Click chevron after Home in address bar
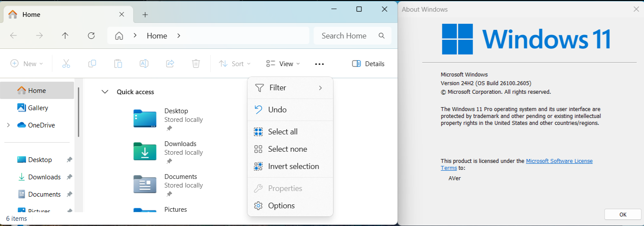The height and width of the screenshot is (226, 644). click(x=179, y=36)
